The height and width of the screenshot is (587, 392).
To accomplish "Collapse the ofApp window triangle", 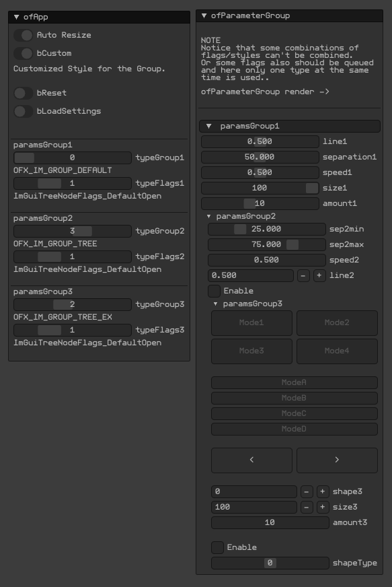I will coord(16,17).
